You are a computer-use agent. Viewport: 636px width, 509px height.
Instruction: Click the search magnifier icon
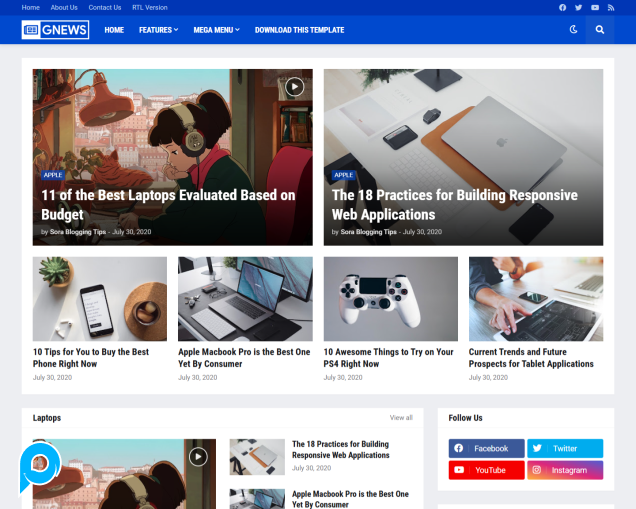tap(600, 30)
